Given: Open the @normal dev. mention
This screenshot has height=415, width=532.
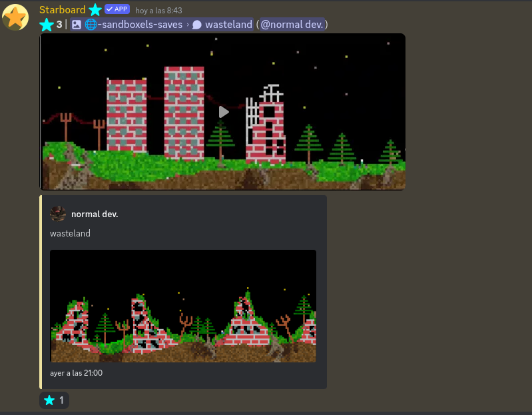Looking at the screenshot, I should click(x=292, y=25).
